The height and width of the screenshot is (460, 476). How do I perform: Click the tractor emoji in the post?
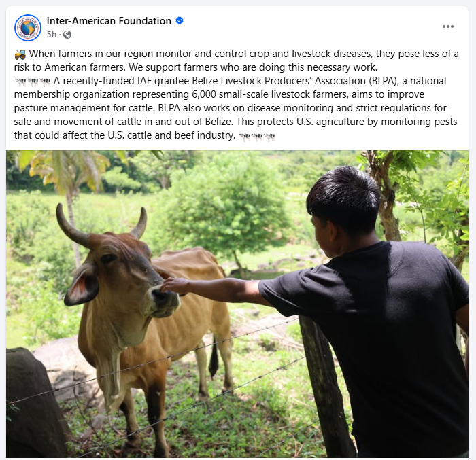pyautogui.click(x=20, y=54)
